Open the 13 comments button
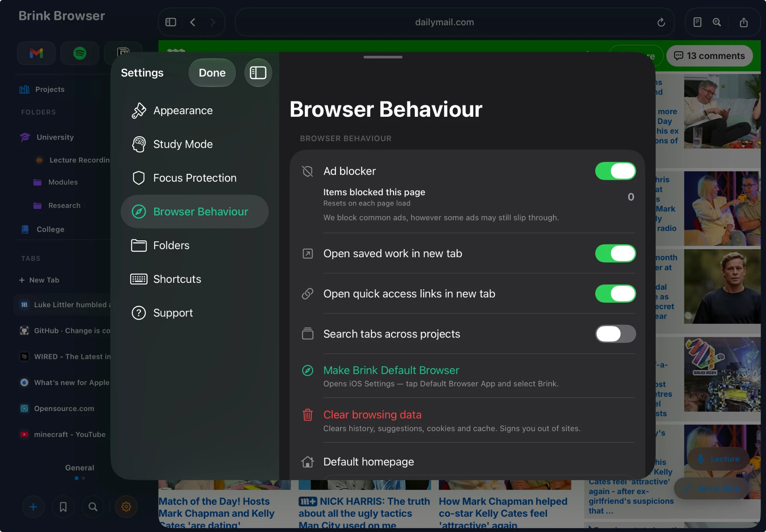Screen dimensions: 766x532 click(710, 56)
